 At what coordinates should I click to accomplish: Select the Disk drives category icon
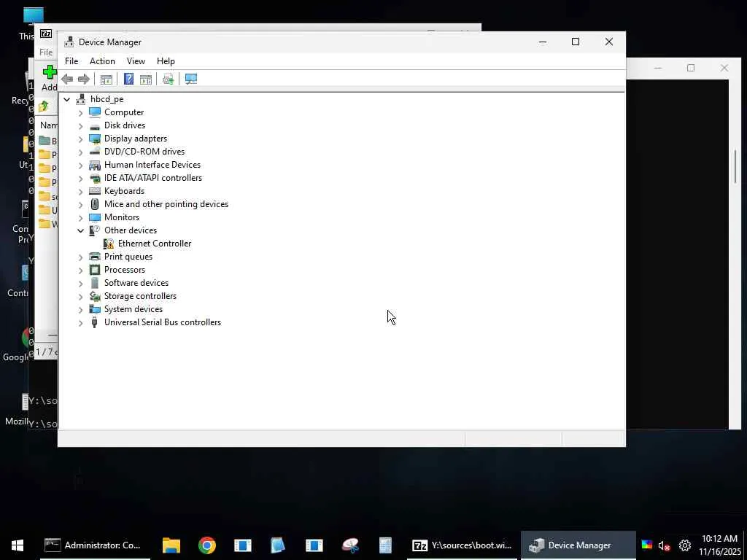click(x=95, y=125)
